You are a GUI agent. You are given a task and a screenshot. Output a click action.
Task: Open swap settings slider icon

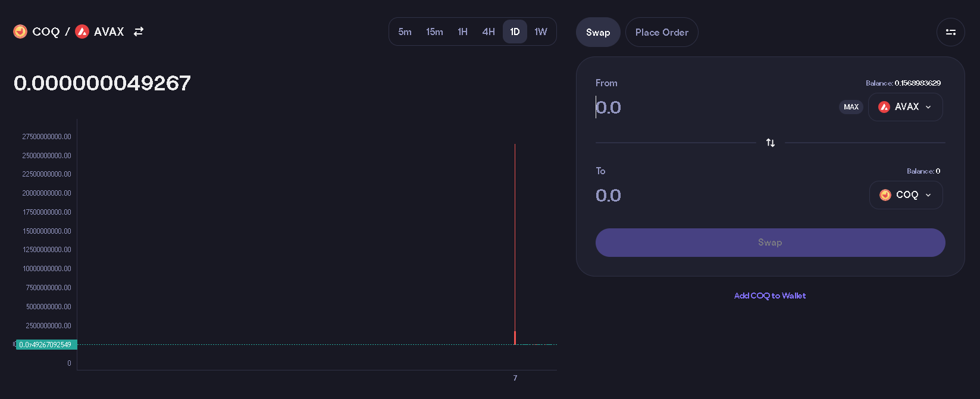pyautogui.click(x=950, y=32)
